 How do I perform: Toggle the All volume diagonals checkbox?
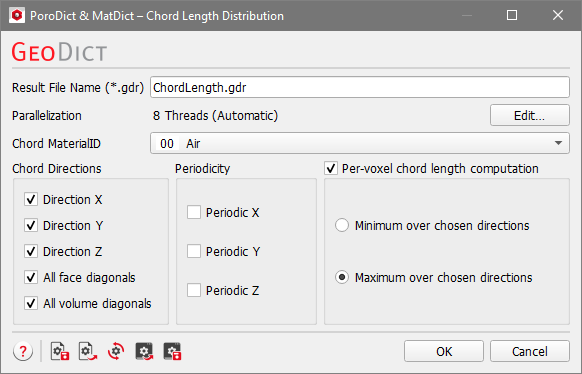(31, 303)
